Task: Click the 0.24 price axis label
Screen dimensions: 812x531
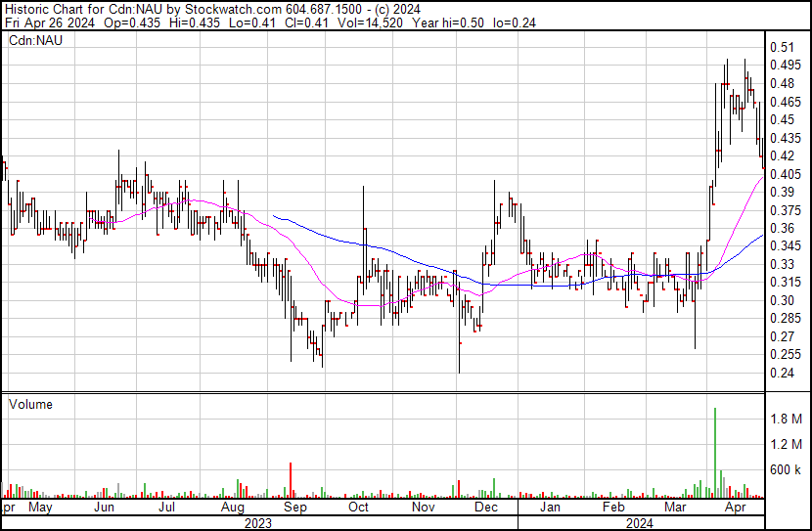Action: pos(781,373)
